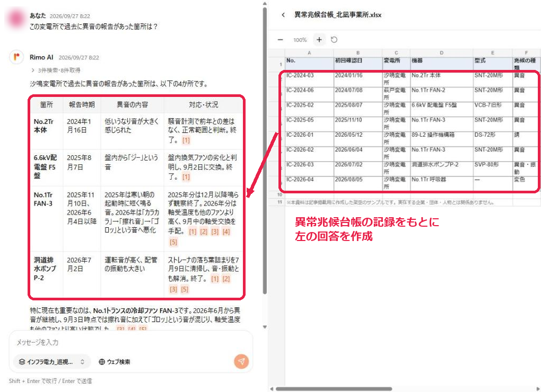This screenshot has height=392, width=541.
Task: Select the SVP-80形 model cell
Action: pos(492,168)
